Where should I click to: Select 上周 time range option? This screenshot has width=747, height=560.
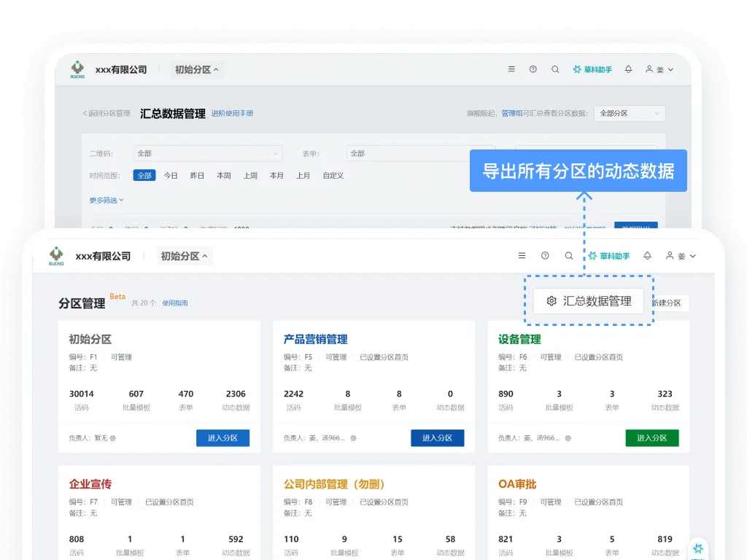(250, 175)
